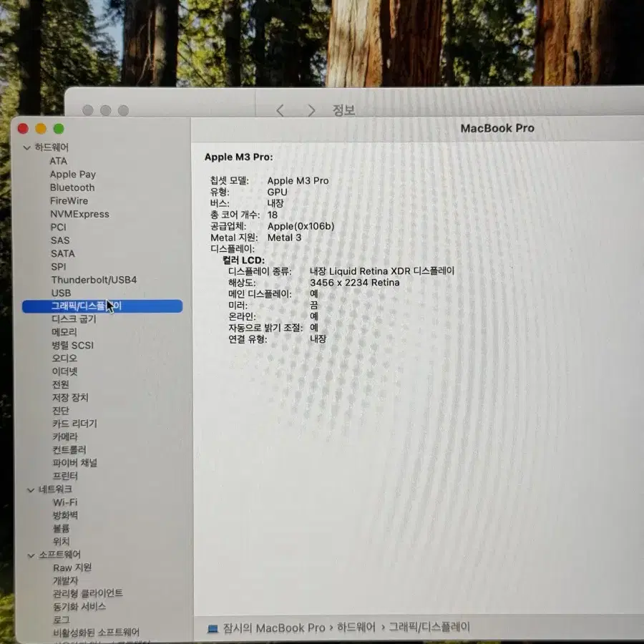This screenshot has width=644, height=644.
Task: Select SPI in the hardware list
Action: pyautogui.click(x=59, y=267)
